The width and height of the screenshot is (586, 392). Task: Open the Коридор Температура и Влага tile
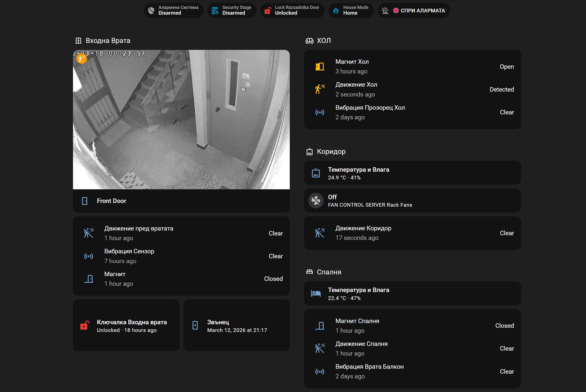[412, 173]
